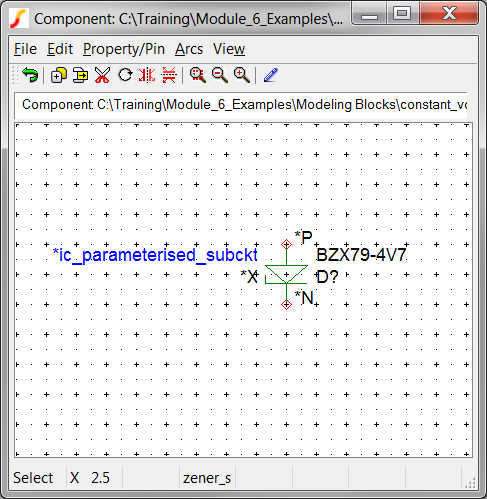Select the *ic_parameterised_subckt property text
487x499 pixels.
(155, 255)
